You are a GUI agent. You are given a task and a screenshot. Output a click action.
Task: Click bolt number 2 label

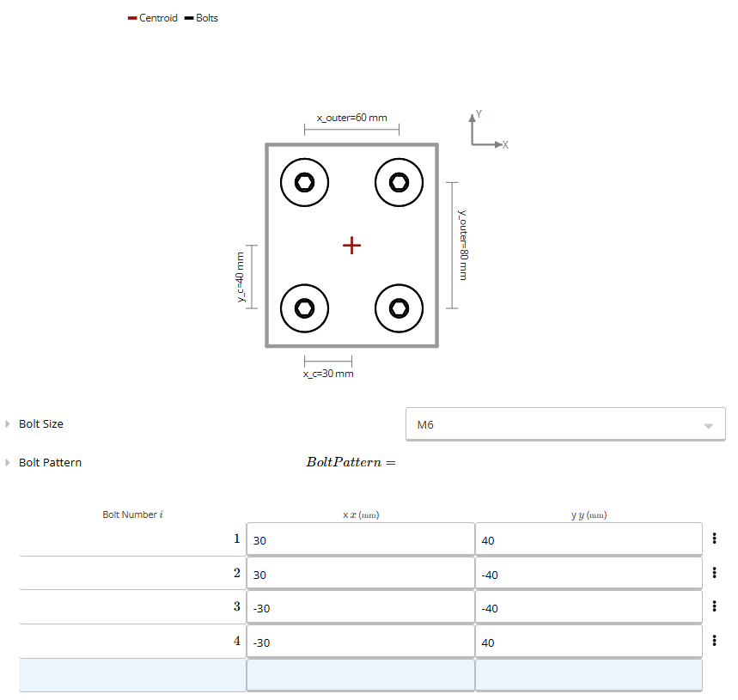237,573
